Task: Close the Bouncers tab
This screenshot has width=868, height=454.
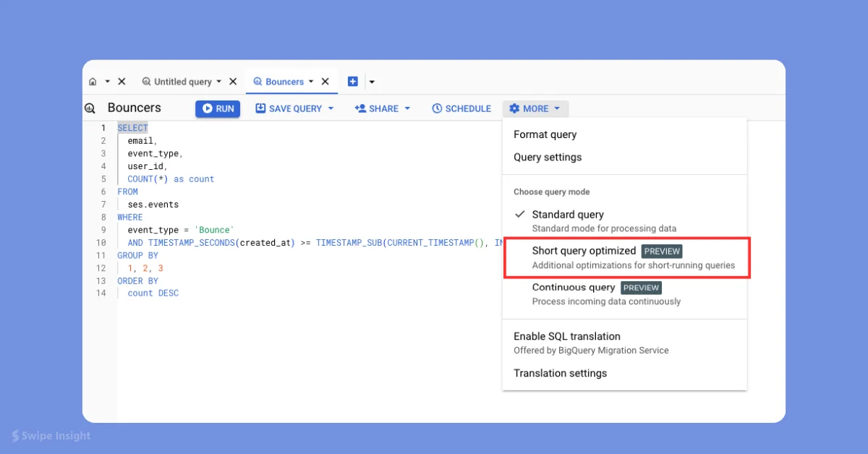Action: [325, 82]
